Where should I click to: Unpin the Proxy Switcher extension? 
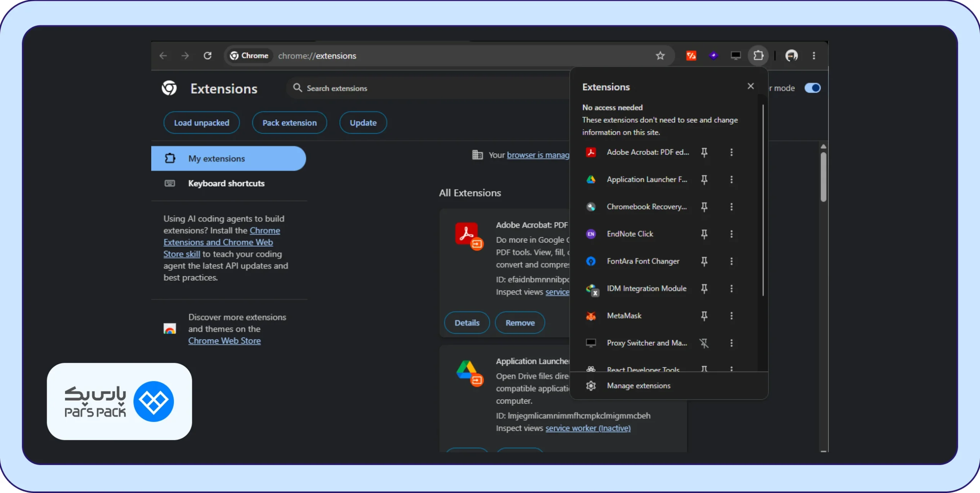pos(704,343)
